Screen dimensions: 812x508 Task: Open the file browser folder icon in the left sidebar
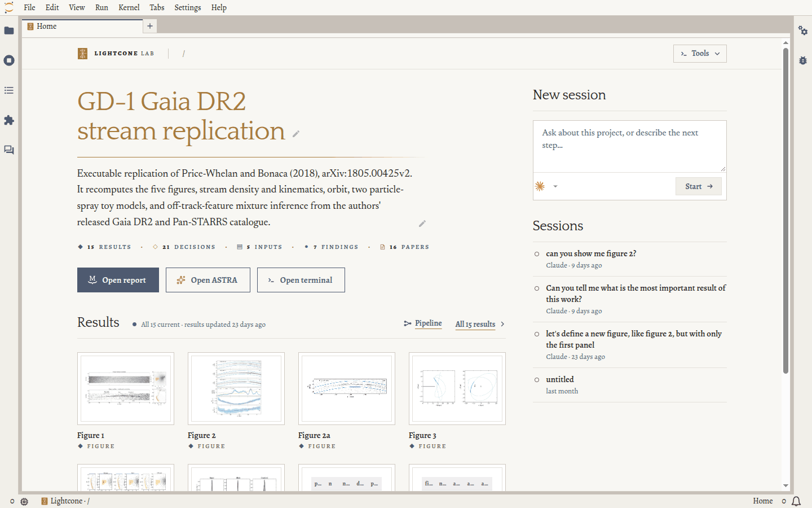[9, 30]
